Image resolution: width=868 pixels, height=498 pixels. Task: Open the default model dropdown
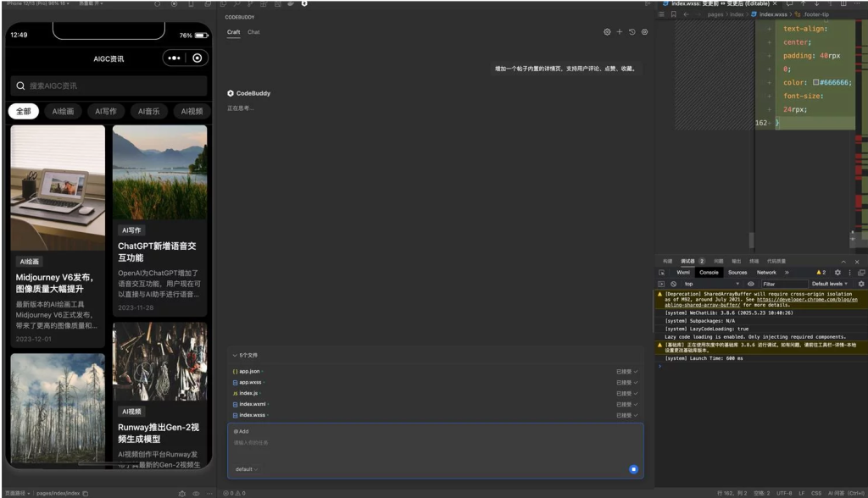[x=247, y=469]
